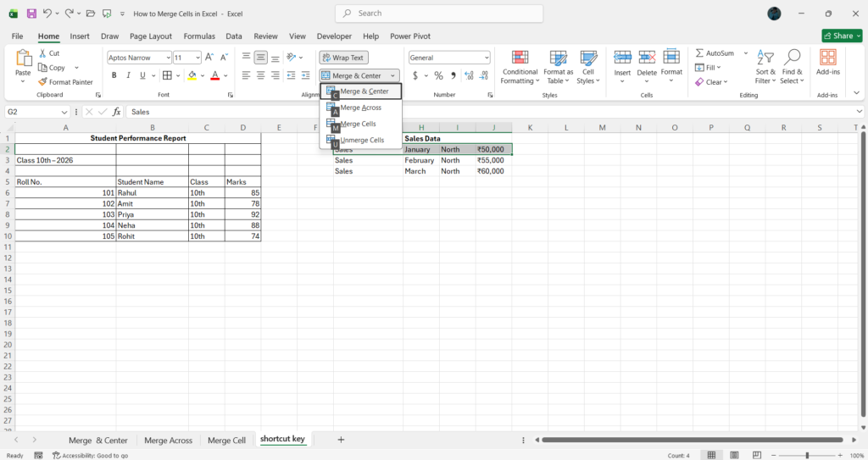The height and width of the screenshot is (460, 868).
Task: Click the Paste clipboard icon
Action: 23,58
